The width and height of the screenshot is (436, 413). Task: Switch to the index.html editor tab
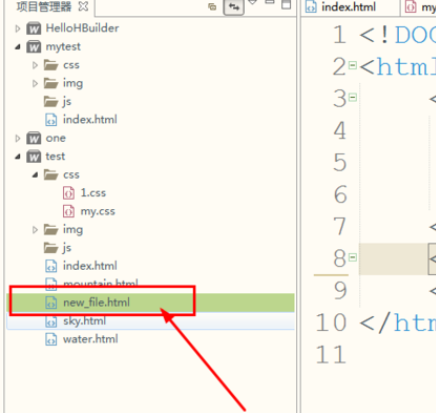pos(348,7)
